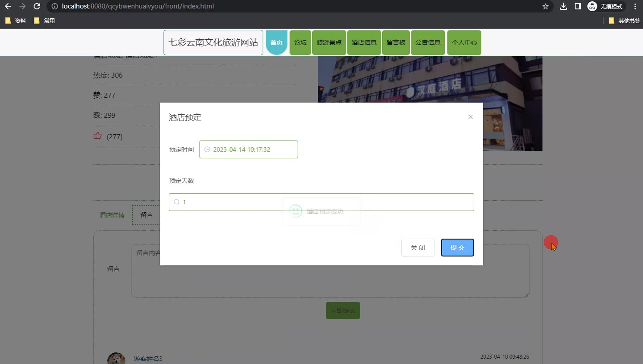Click the clock icon in 预定时间 field

207,149
